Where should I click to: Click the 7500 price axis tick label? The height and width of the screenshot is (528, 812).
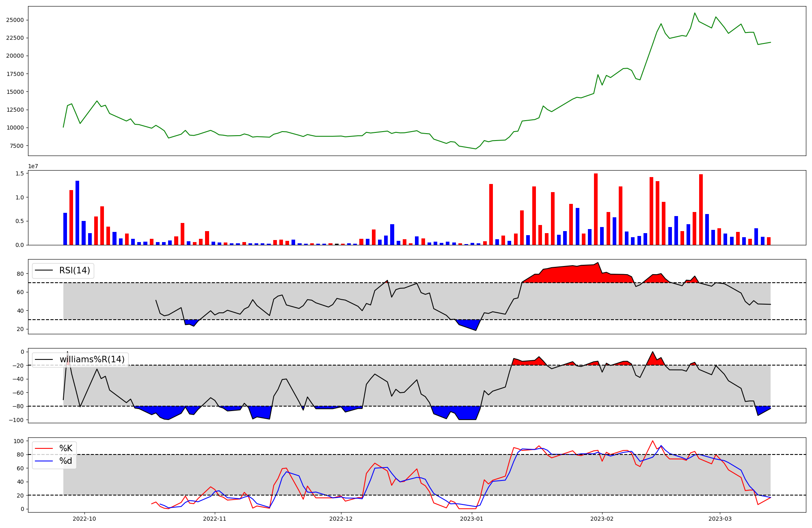pos(16,146)
